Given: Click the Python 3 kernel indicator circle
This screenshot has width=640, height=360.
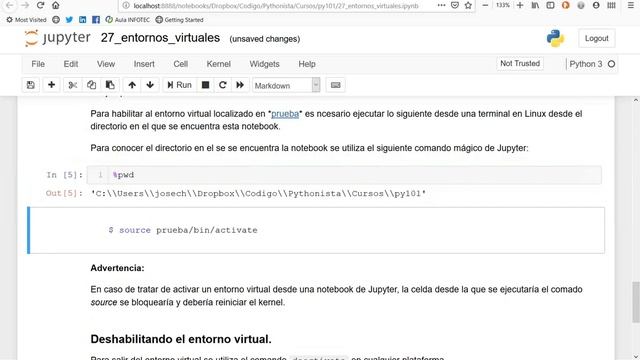Looking at the screenshot, I should 611,64.
